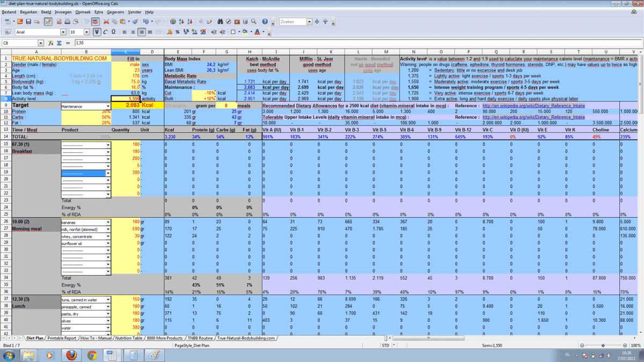Open the Wikipedia Dietary Reference Intake link

tap(534, 106)
